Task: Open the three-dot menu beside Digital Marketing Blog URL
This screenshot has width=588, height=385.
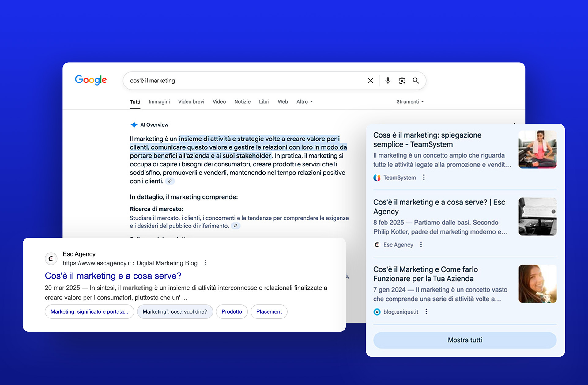Action: [205, 263]
